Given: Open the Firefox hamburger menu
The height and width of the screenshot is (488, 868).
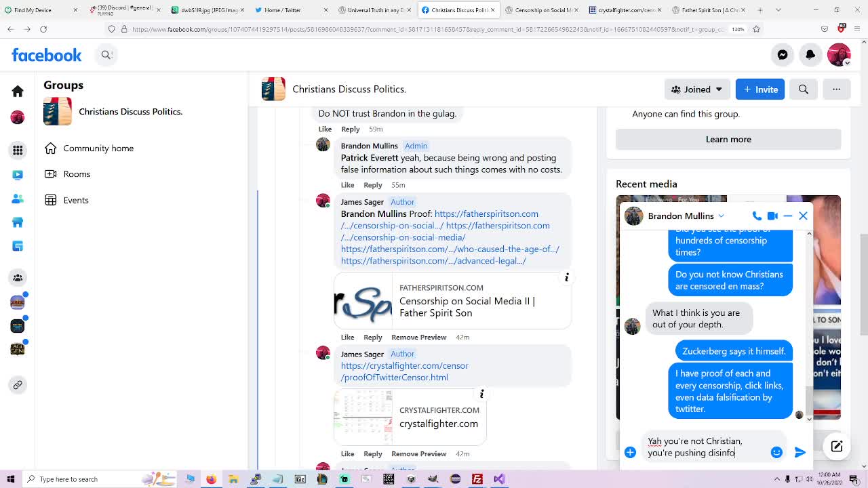Looking at the screenshot, I should coord(859,29).
